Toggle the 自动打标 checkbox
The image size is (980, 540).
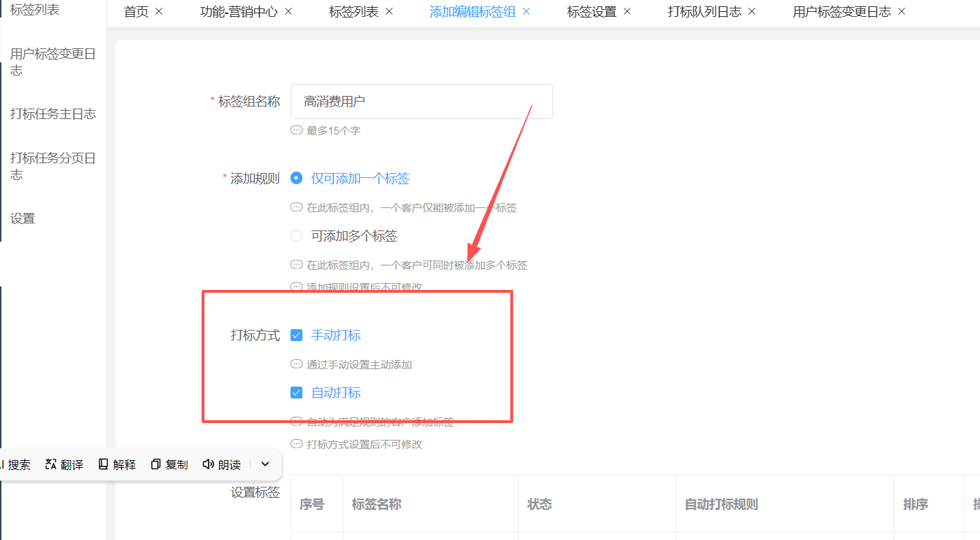296,393
